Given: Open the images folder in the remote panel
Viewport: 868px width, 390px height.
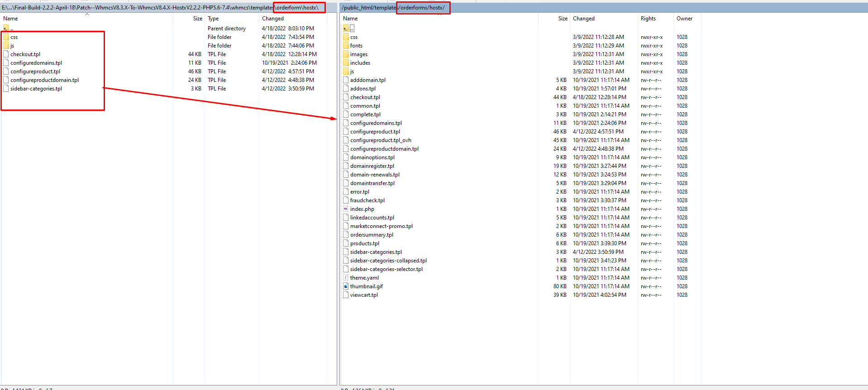Looking at the screenshot, I should point(358,54).
